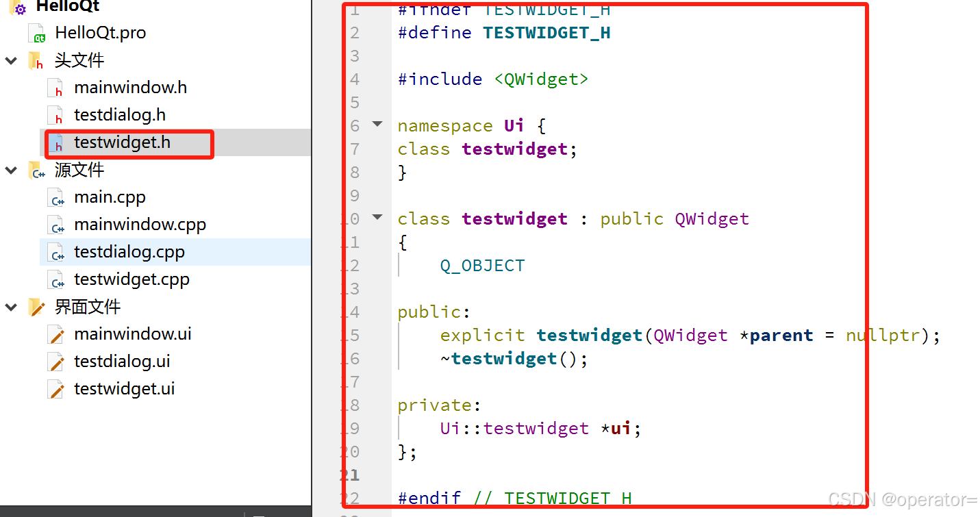
Task: Click the explicit keyword on line 15
Action: [482, 336]
